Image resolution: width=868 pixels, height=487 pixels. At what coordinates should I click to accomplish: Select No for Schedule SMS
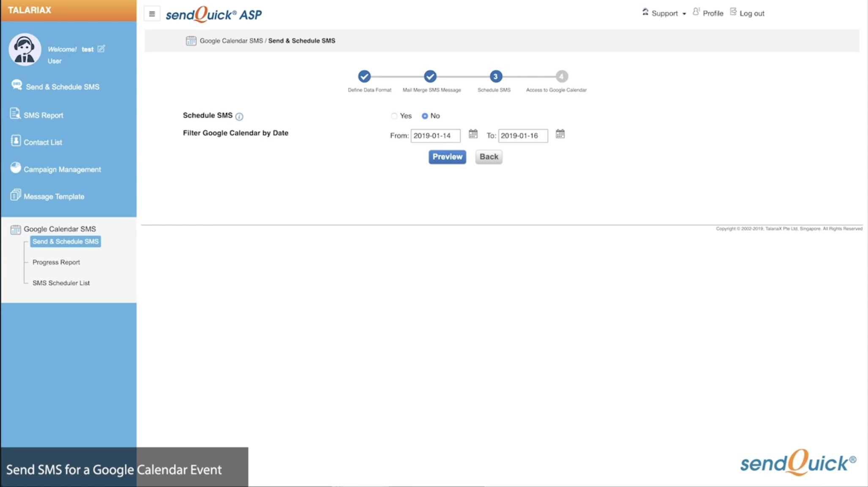click(425, 116)
